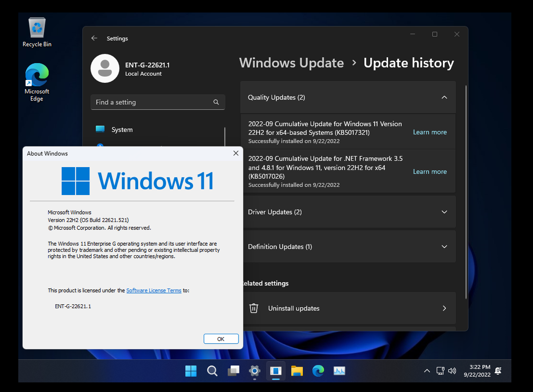Open the Software License Terms link
The height and width of the screenshot is (392, 533).
154,291
